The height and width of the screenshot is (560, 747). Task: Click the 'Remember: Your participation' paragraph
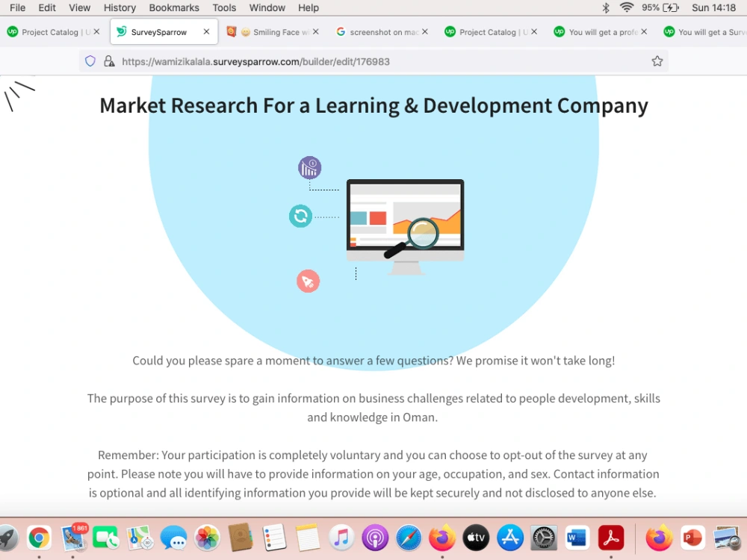click(373, 474)
